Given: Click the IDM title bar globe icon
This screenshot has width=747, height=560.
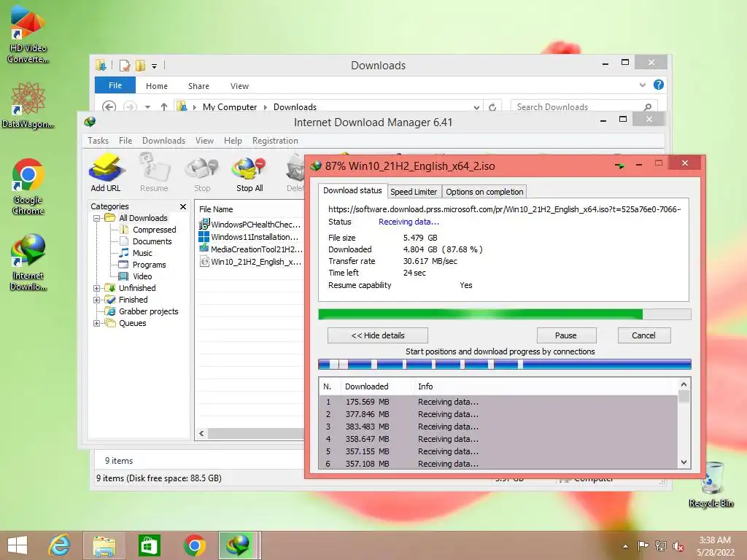Looking at the screenshot, I should pos(90,122).
